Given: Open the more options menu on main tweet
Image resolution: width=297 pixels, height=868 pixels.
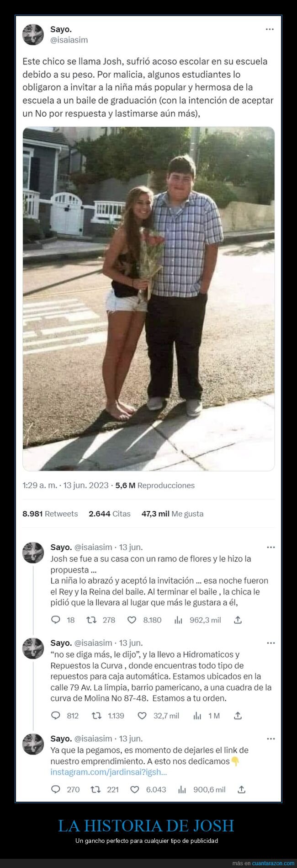Looking at the screenshot, I should coord(270,29).
